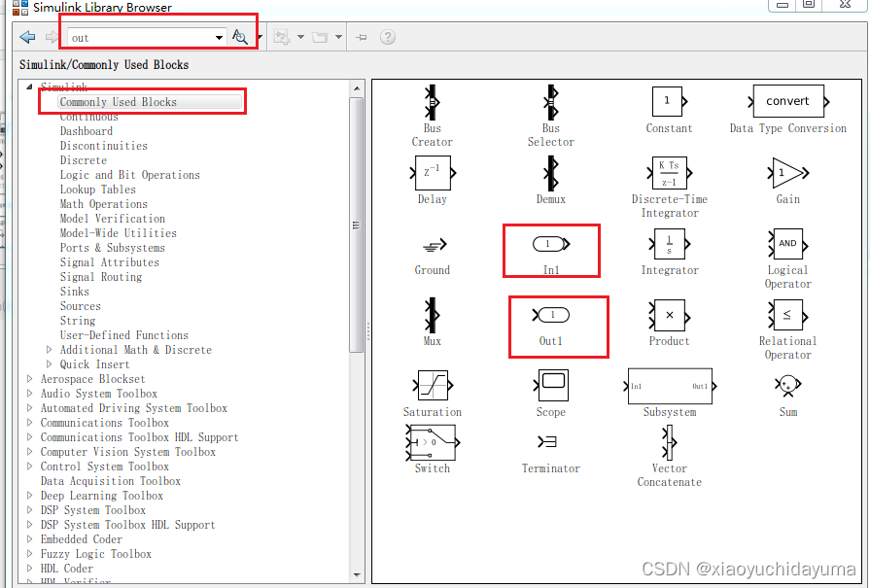The image size is (870, 588).
Task: Open the Lookup Tables library
Action: point(97,190)
